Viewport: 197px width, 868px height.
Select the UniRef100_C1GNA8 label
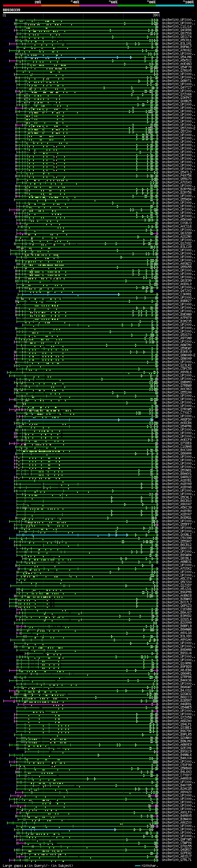(177, 447)
